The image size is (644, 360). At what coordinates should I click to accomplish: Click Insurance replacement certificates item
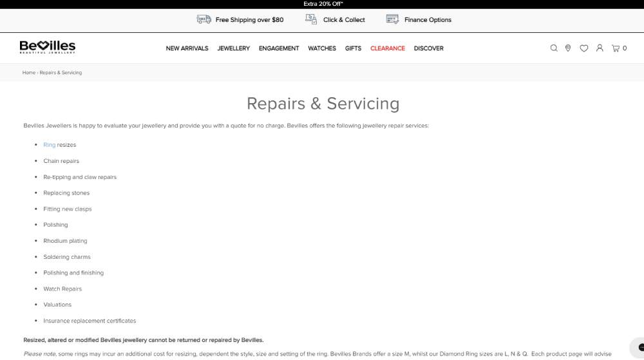pyautogui.click(x=90, y=321)
